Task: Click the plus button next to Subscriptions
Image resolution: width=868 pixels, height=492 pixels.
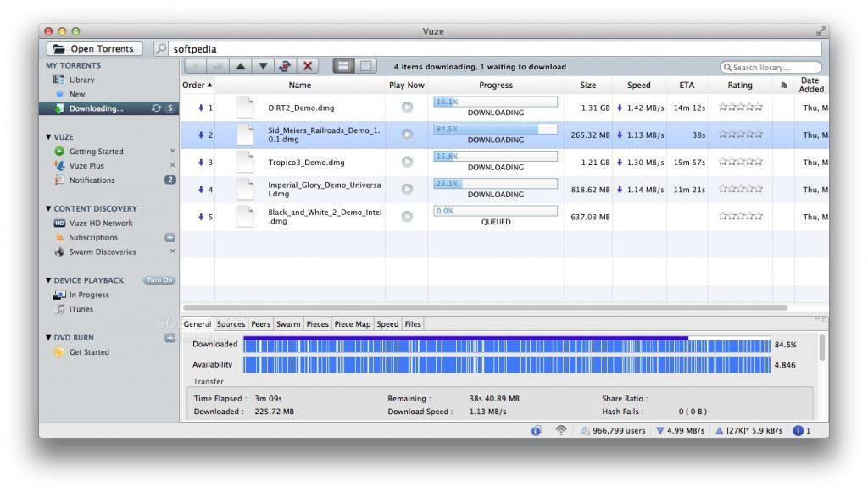Action: coord(170,238)
